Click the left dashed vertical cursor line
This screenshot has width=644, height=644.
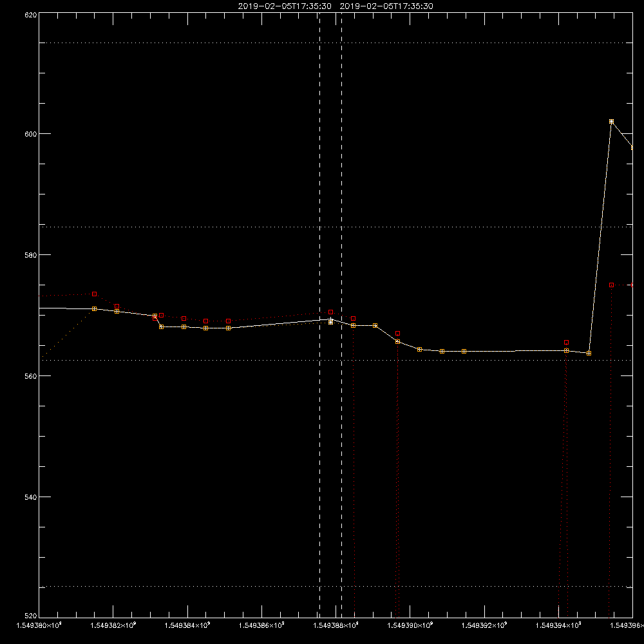(319, 315)
